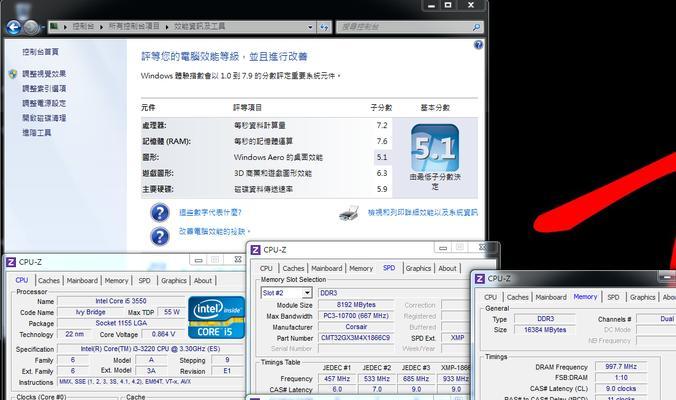This screenshot has width=676, height=400.
Task: Open the recent pages dropdown beside the forward arrow
Action: tap(42, 28)
